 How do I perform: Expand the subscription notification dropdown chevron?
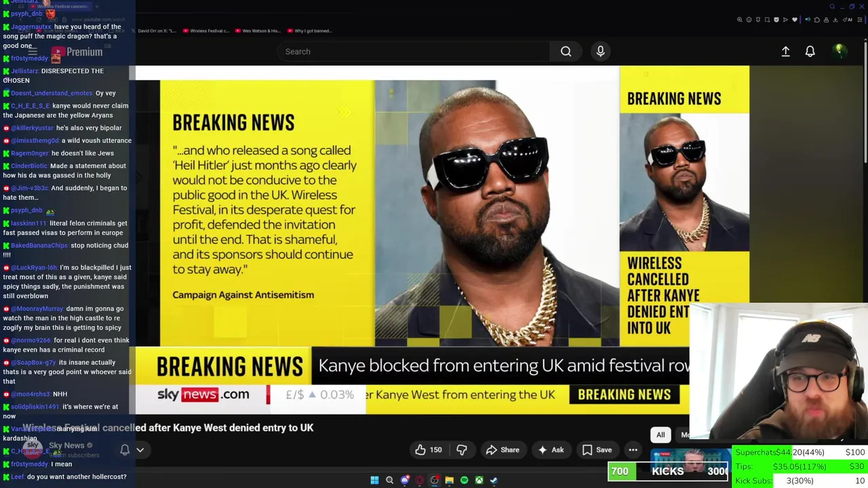pos(140,450)
